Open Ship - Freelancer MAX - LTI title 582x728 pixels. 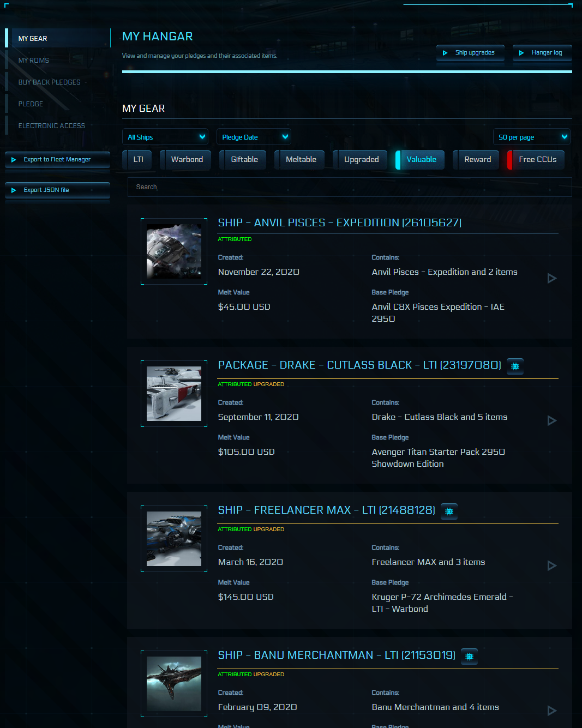tap(326, 510)
